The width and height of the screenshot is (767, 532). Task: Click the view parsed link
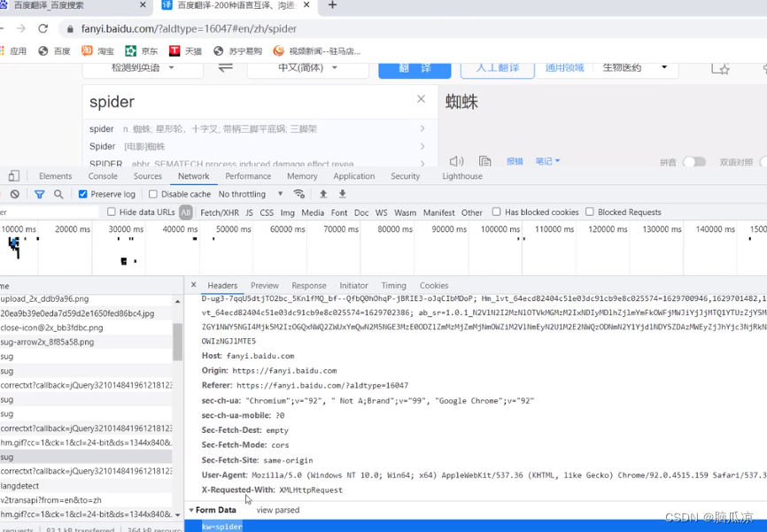tap(278, 510)
